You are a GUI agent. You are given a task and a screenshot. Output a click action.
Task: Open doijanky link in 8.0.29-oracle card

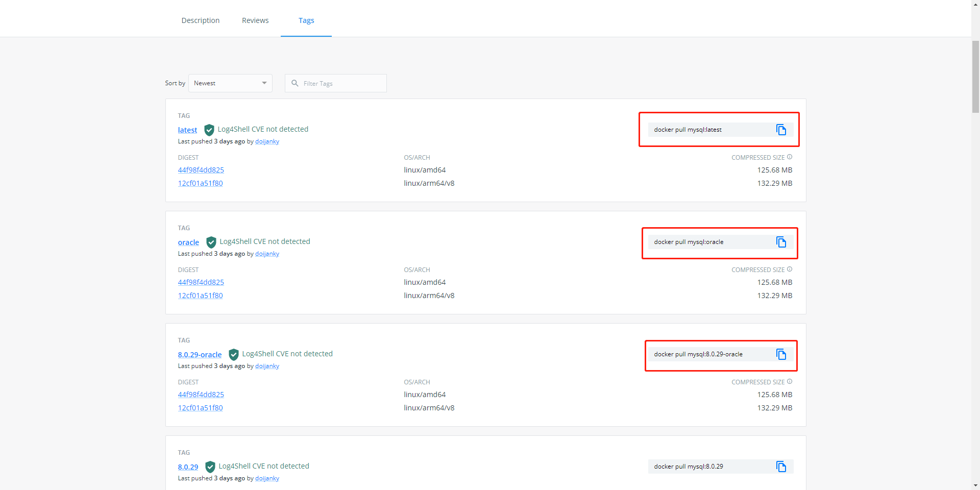(267, 366)
